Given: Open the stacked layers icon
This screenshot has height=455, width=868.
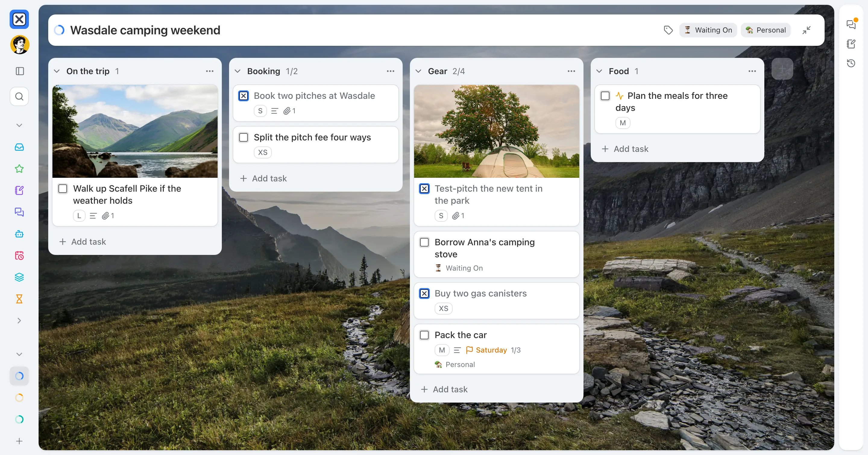Looking at the screenshot, I should tap(19, 277).
